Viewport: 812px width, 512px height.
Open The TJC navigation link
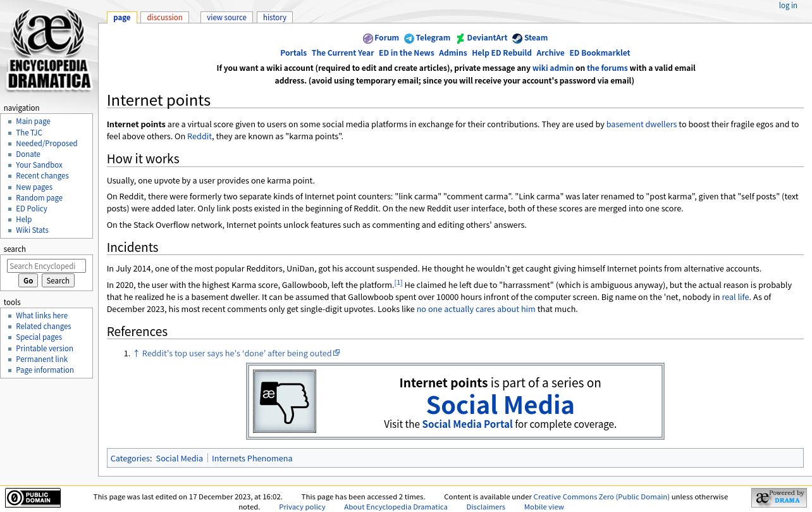coord(29,133)
